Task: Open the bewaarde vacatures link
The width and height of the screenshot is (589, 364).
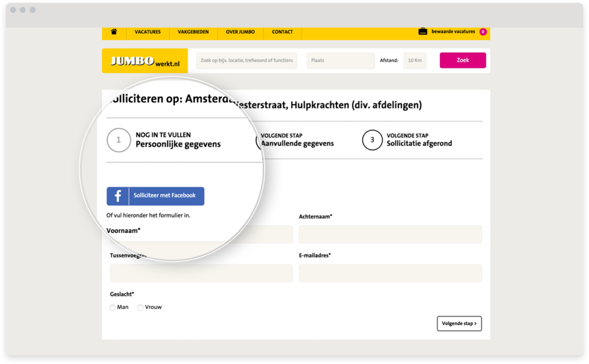Action: coord(453,32)
